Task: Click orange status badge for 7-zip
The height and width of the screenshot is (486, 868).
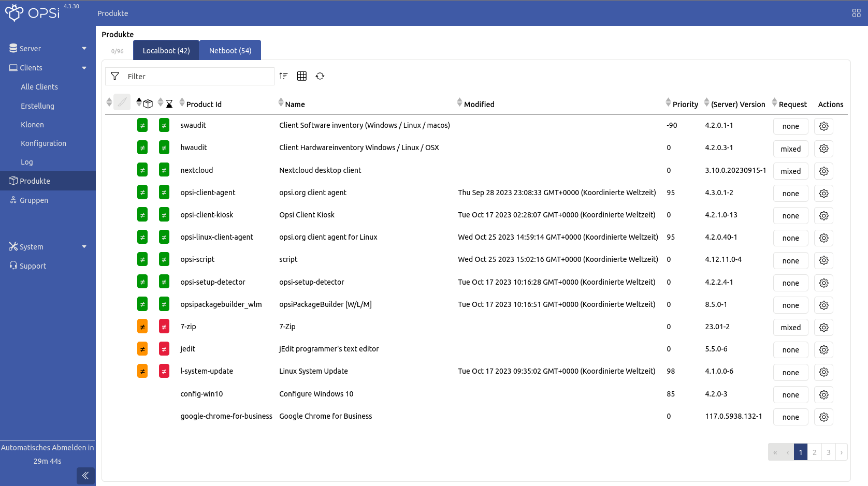Action: click(x=142, y=327)
